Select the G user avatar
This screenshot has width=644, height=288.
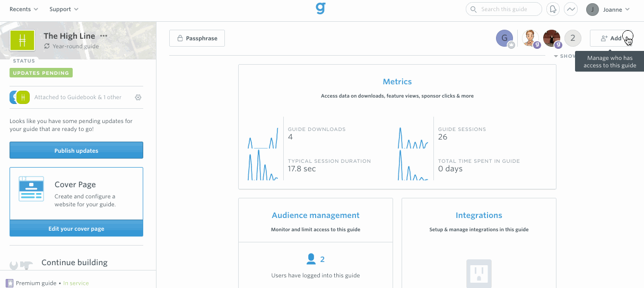point(505,38)
